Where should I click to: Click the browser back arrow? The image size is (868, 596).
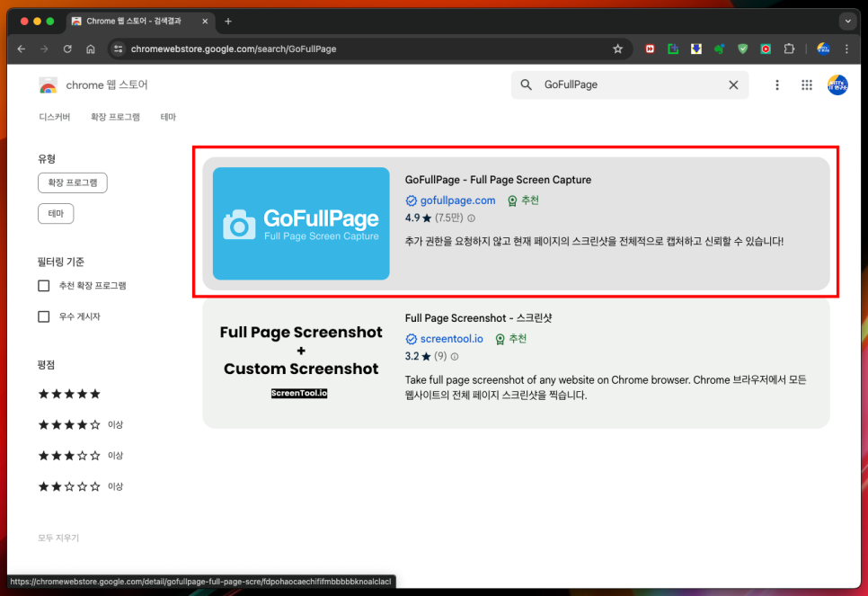pyautogui.click(x=22, y=49)
